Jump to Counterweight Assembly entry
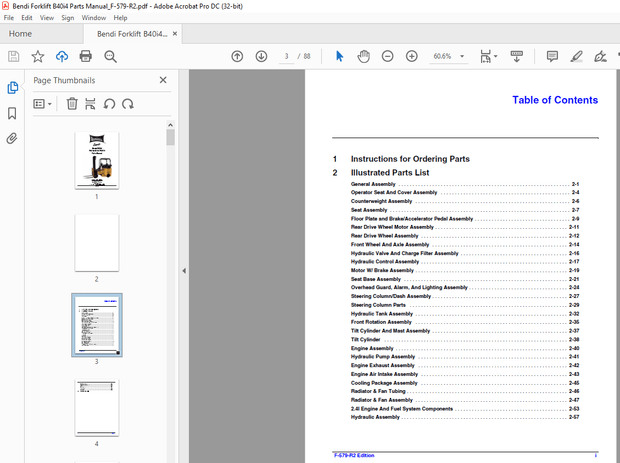The width and height of the screenshot is (620, 463). (x=382, y=201)
